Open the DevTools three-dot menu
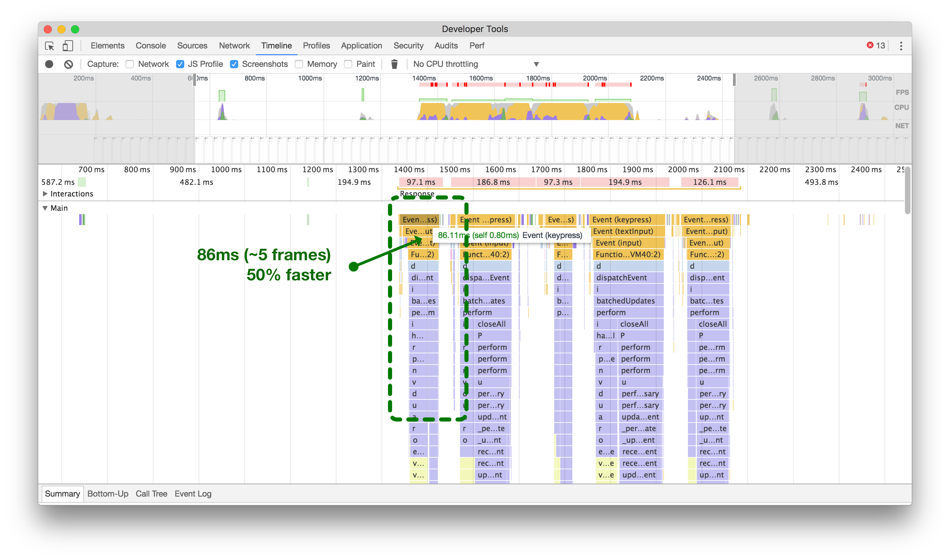950x560 pixels. (901, 46)
